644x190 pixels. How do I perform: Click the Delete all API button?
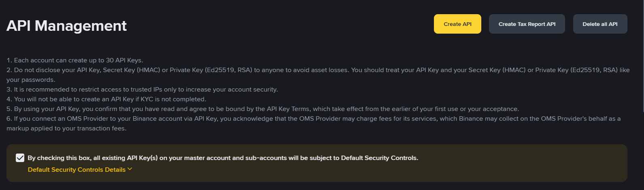(x=600, y=24)
